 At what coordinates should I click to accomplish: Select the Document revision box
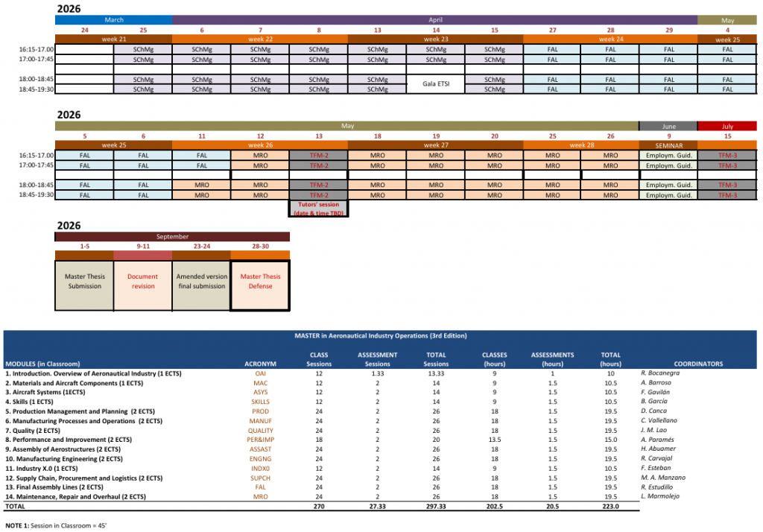[142, 281]
